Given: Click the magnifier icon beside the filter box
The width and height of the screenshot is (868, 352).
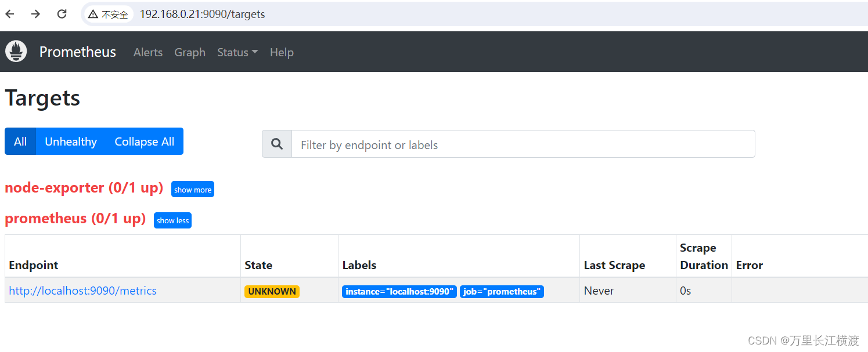Looking at the screenshot, I should coord(277,144).
